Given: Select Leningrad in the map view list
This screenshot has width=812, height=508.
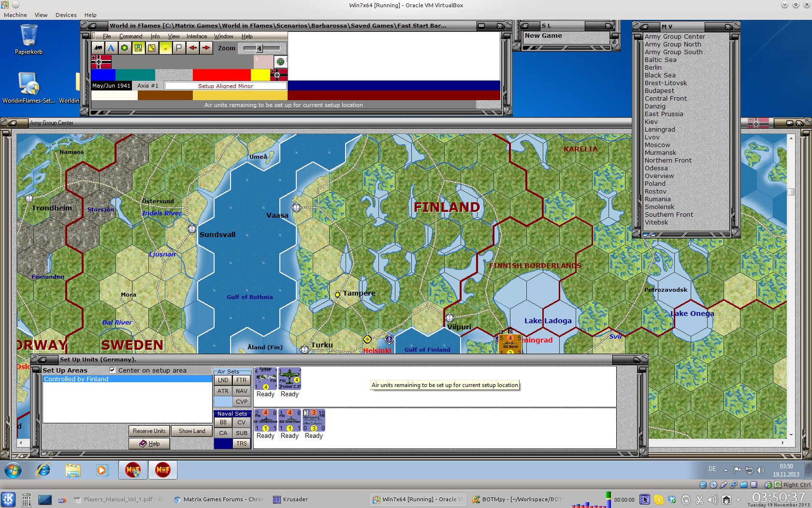Looking at the screenshot, I should [x=660, y=130].
